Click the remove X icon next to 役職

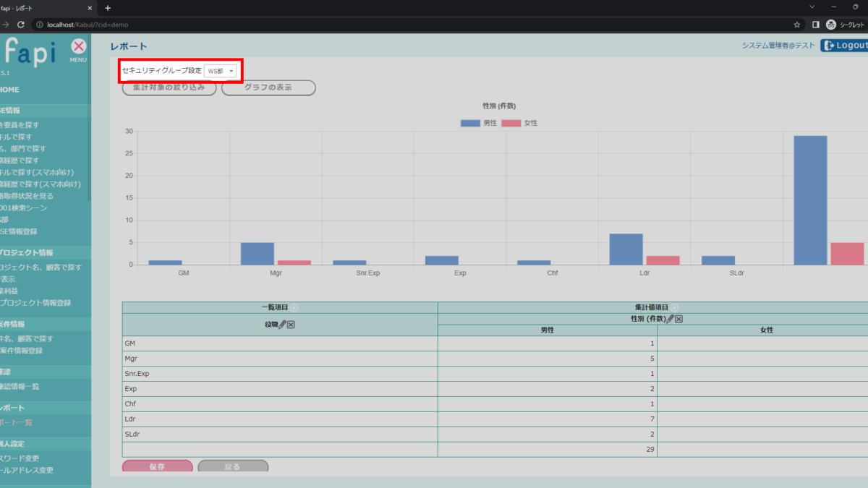point(291,325)
